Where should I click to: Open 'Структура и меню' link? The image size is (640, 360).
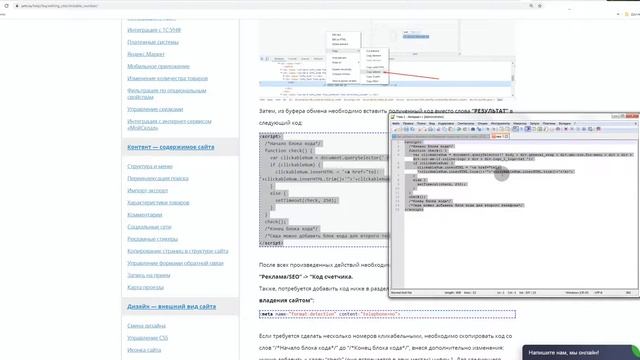pos(150,167)
